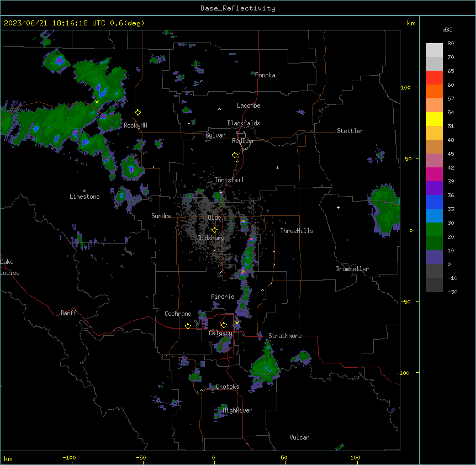Click the Lake Louise label
476x465 pixels.
[x=10, y=267]
